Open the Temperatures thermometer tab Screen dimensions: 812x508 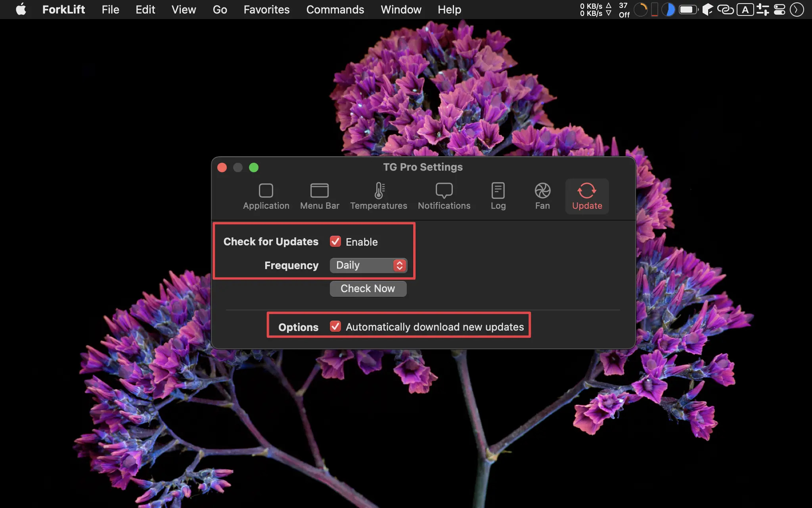[x=379, y=196]
